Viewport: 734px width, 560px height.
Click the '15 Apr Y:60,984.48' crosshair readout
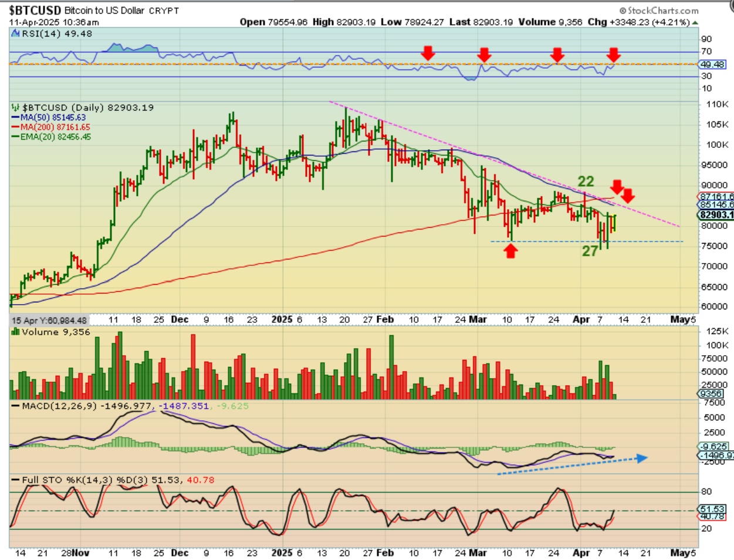point(49,321)
